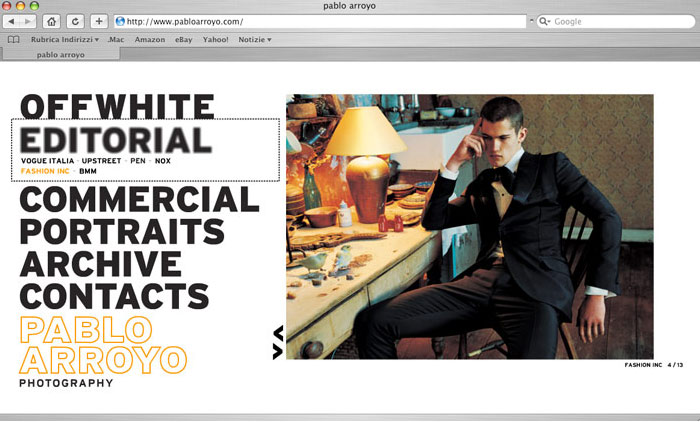Select the VOGUE ITALIA editorial
This screenshot has width=700, height=422.
click(x=47, y=161)
